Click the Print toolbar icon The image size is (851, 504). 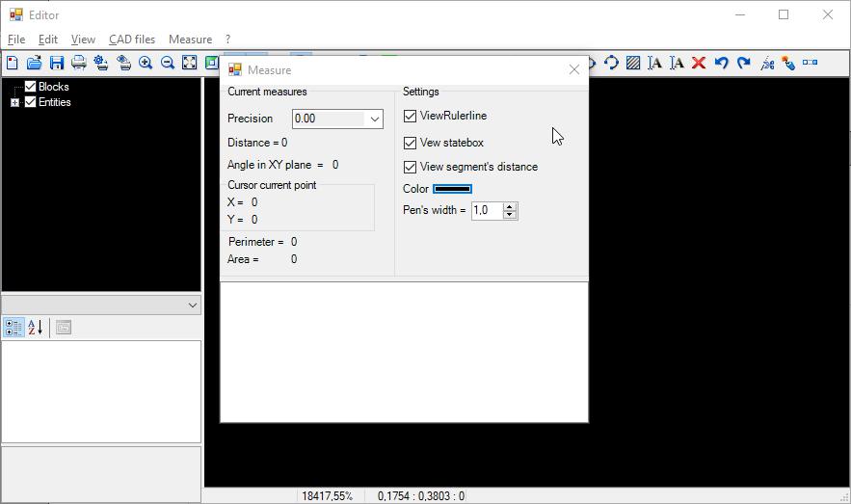[79, 63]
